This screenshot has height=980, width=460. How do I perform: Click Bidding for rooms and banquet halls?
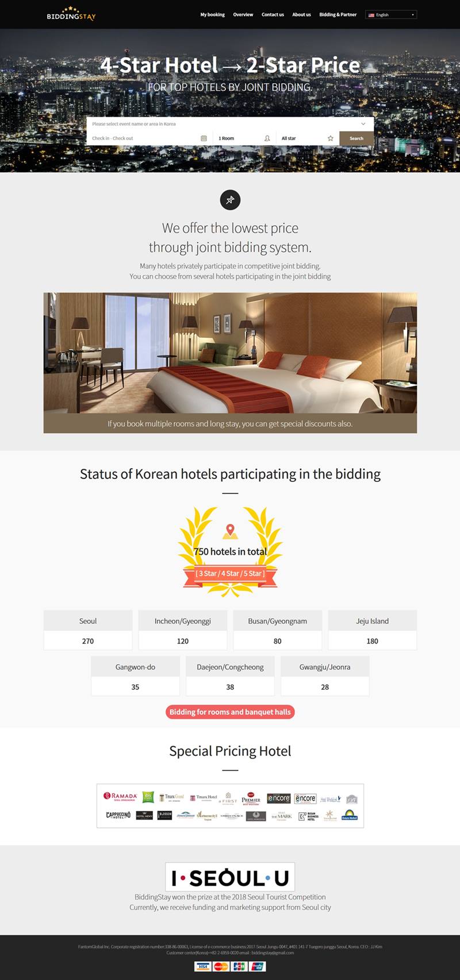230,712
